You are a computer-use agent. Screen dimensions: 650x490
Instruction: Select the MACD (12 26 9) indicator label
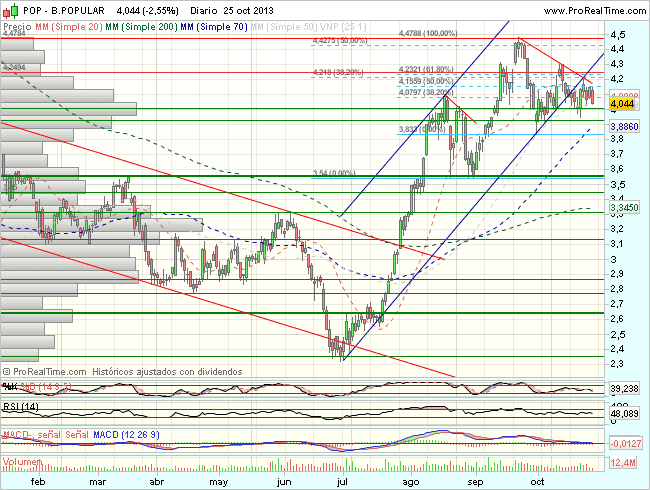[126, 435]
